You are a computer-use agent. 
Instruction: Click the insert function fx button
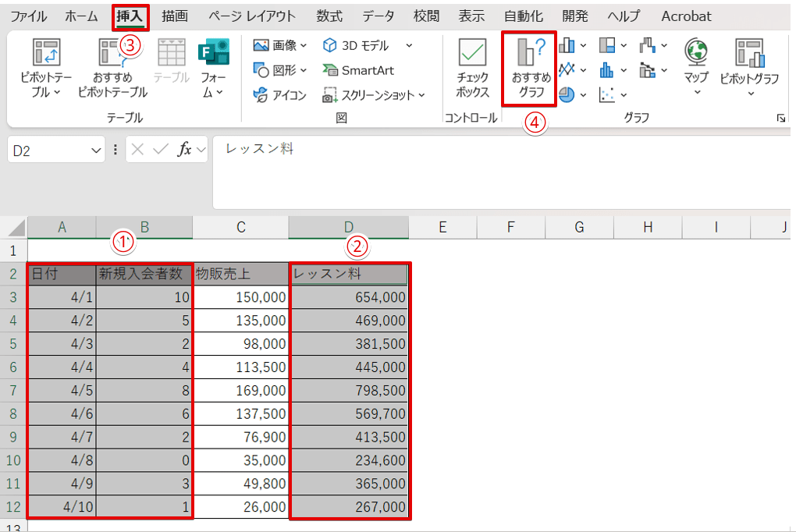pyautogui.click(x=185, y=150)
